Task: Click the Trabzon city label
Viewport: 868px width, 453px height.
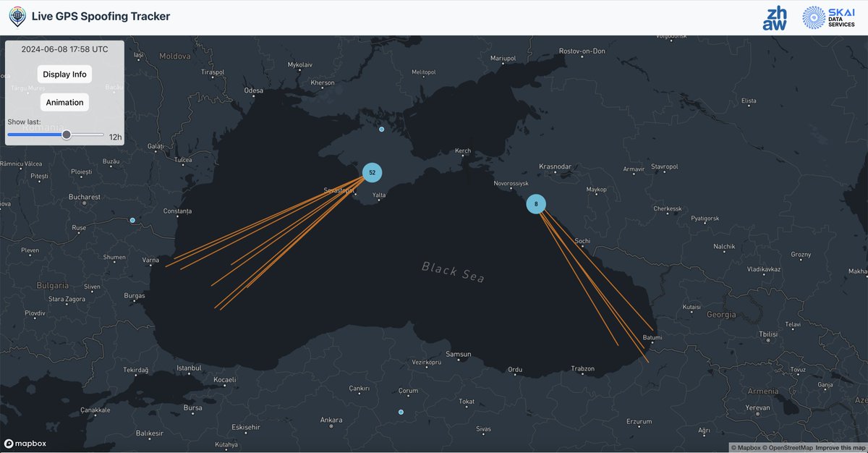Action: 582,368
